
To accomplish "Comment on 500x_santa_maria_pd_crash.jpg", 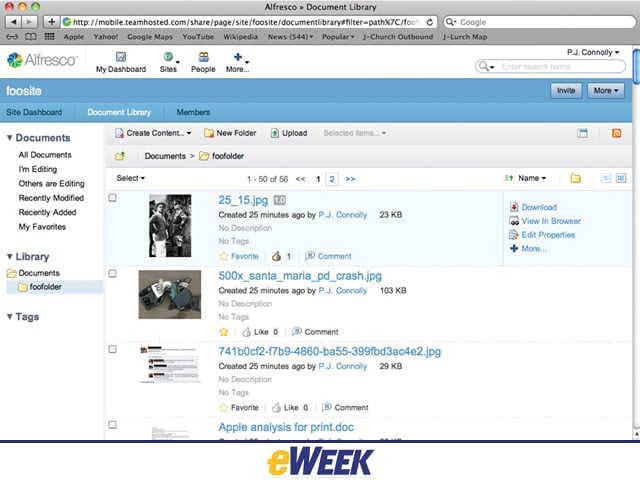I will (315, 332).
